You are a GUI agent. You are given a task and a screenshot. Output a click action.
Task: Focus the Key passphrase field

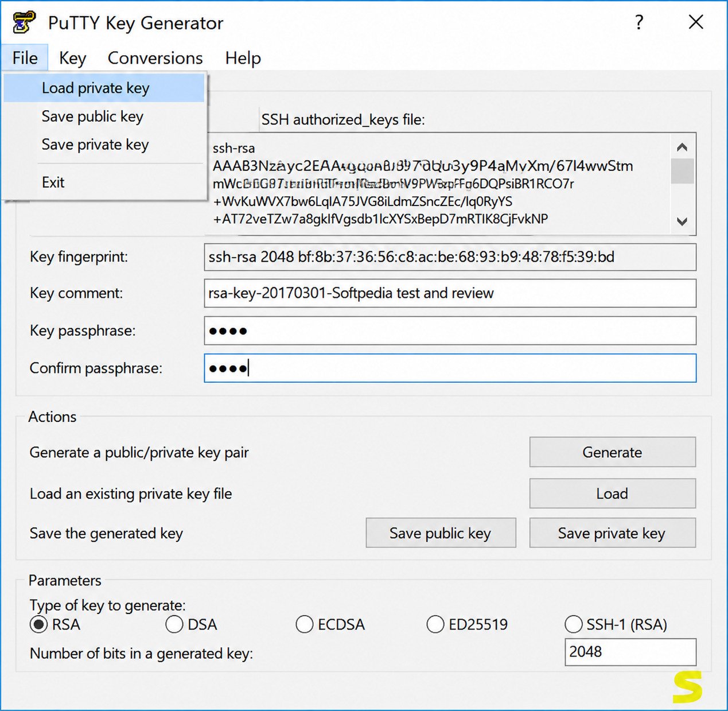(450, 331)
